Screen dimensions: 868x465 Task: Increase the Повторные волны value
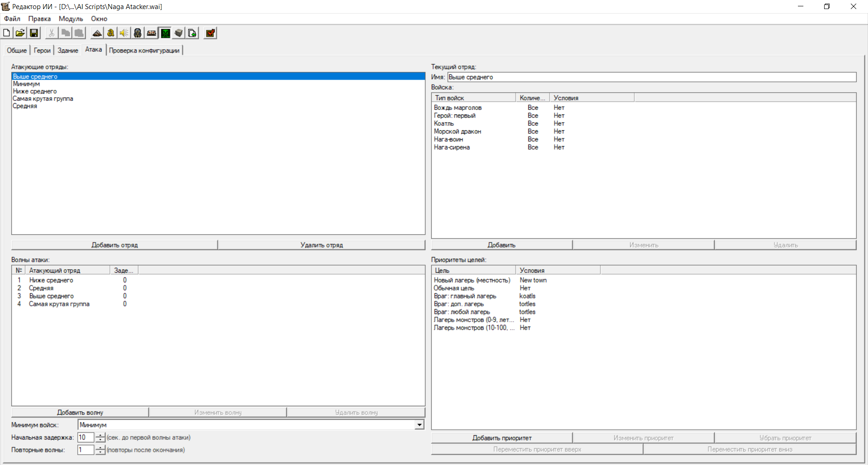[100, 447]
